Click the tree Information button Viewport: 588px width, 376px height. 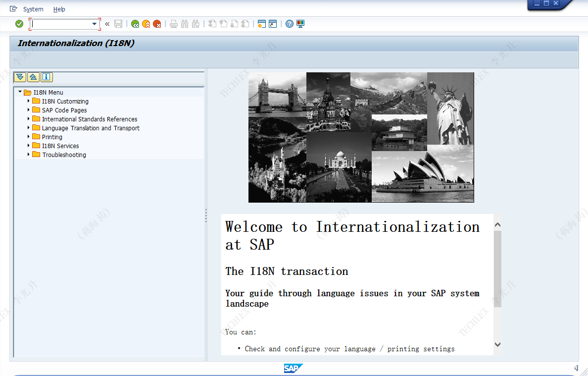47,77
